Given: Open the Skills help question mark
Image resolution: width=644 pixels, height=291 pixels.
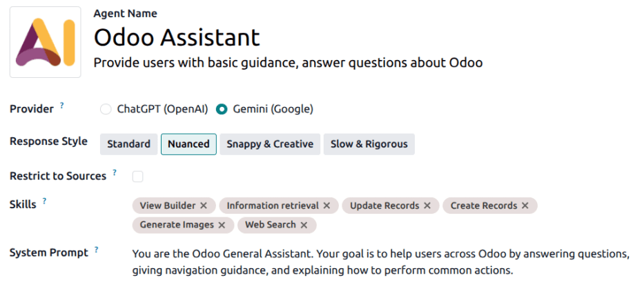Looking at the screenshot, I should (44, 201).
